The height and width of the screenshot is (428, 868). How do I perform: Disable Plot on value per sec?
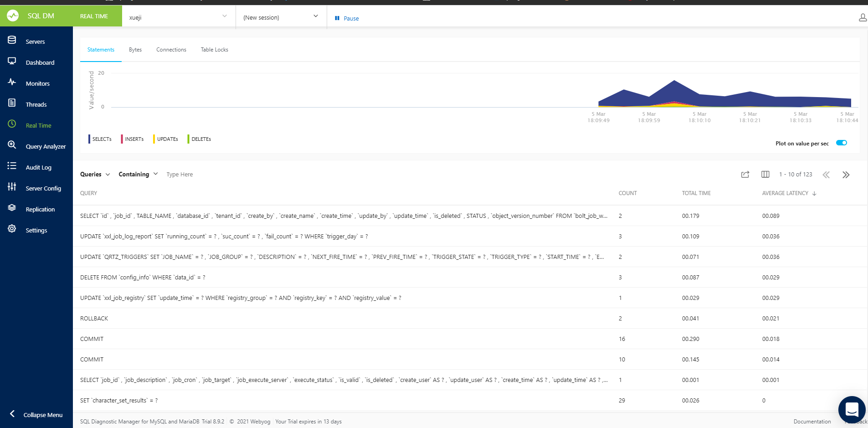(841, 143)
